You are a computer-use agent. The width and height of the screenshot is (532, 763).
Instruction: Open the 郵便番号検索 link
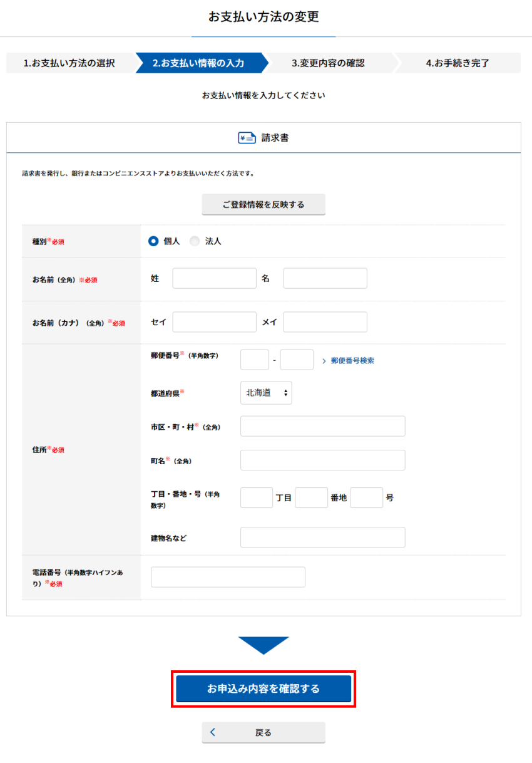click(x=352, y=361)
